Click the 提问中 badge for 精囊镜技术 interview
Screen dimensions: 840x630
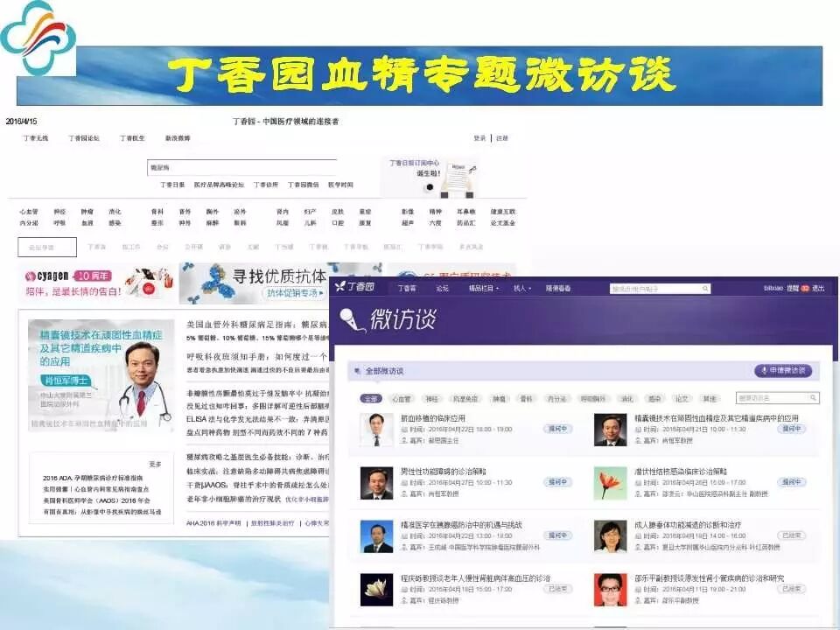pos(791,429)
